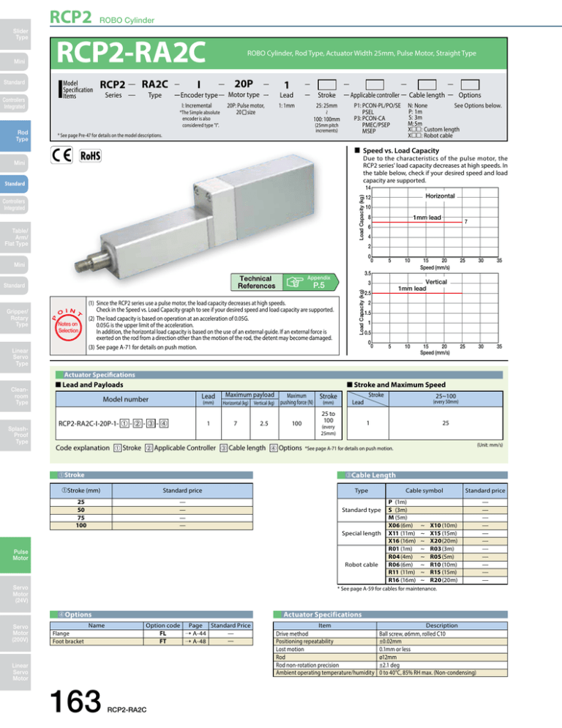This screenshot has height=728, width=562.
Task: Click the POINT Notes on Selection badge
Action: (68, 326)
